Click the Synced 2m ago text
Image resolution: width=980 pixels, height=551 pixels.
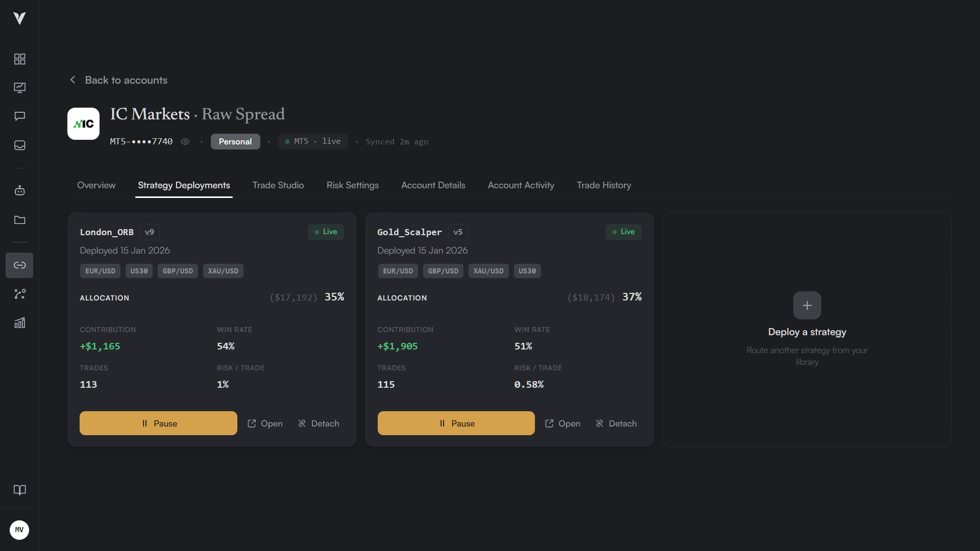[397, 142]
